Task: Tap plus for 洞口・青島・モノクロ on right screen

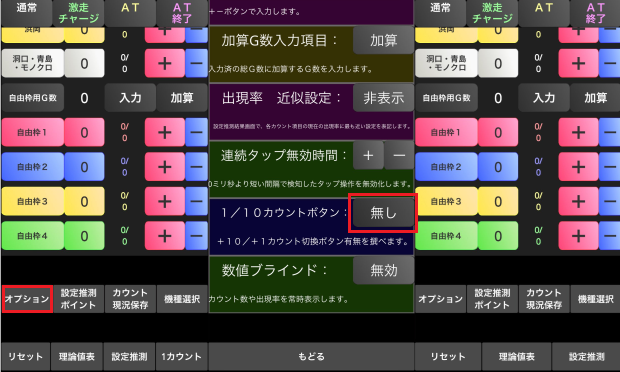Action: (578, 63)
